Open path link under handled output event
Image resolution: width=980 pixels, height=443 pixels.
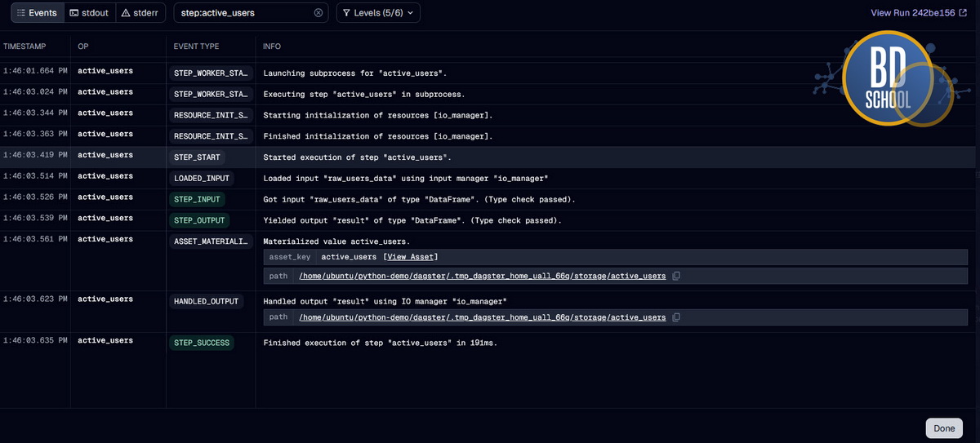click(482, 317)
